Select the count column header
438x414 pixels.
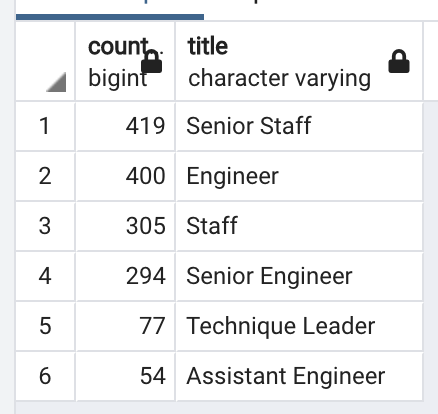pos(125,61)
